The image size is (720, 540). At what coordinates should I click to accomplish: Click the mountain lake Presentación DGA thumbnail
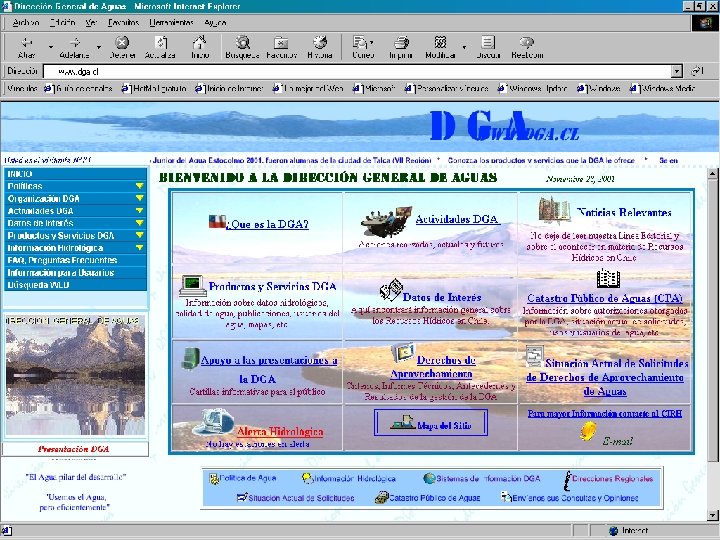pos(75,375)
